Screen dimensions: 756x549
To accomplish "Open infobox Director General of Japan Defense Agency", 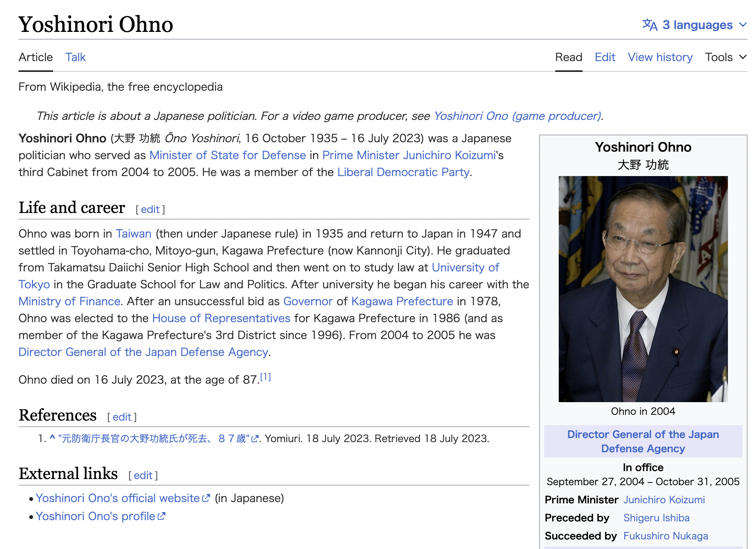I will point(643,441).
